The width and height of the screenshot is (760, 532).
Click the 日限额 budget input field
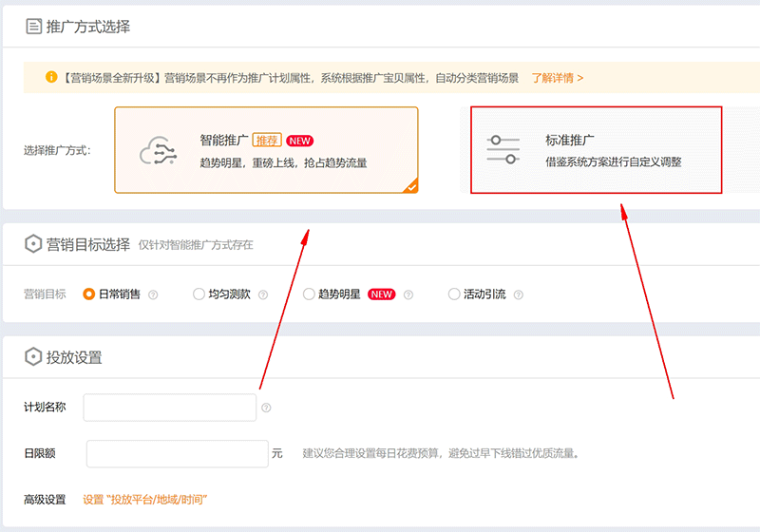click(177, 453)
